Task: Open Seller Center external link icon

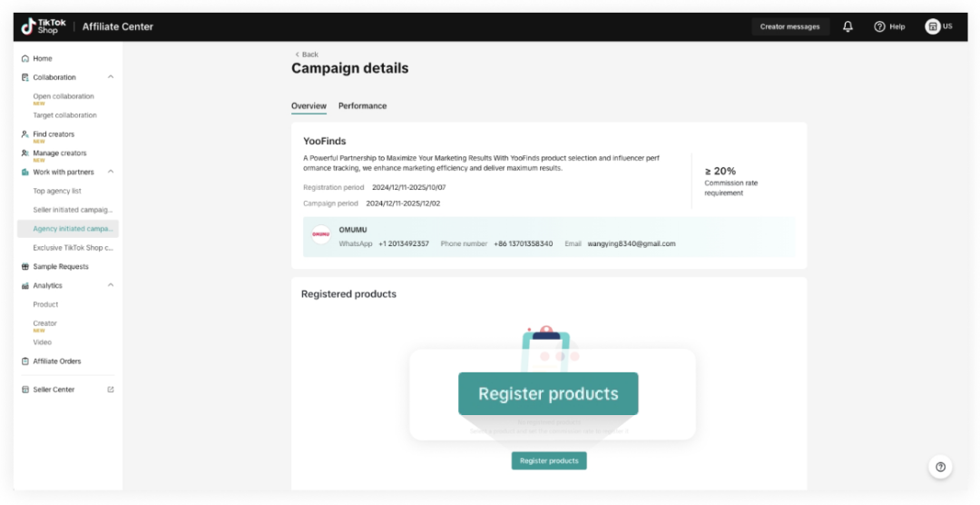Action: coord(111,390)
